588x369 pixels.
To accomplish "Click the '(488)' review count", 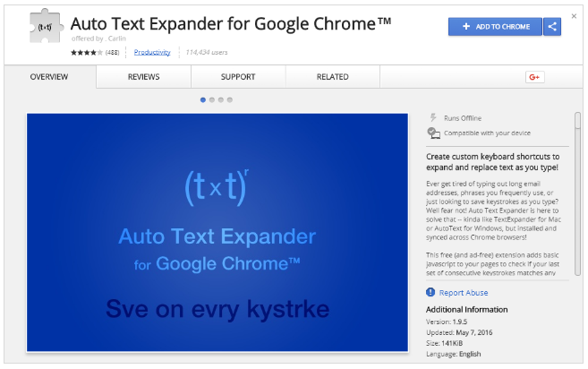I will coord(112,53).
